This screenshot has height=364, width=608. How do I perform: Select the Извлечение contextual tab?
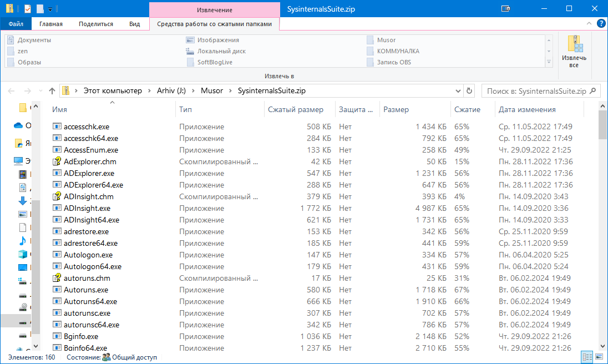click(x=215, y=9)
